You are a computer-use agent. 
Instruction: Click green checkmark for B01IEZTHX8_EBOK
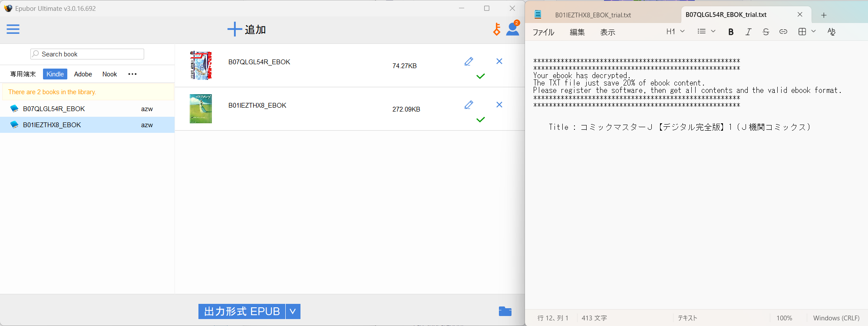click(x=480, y=120)
